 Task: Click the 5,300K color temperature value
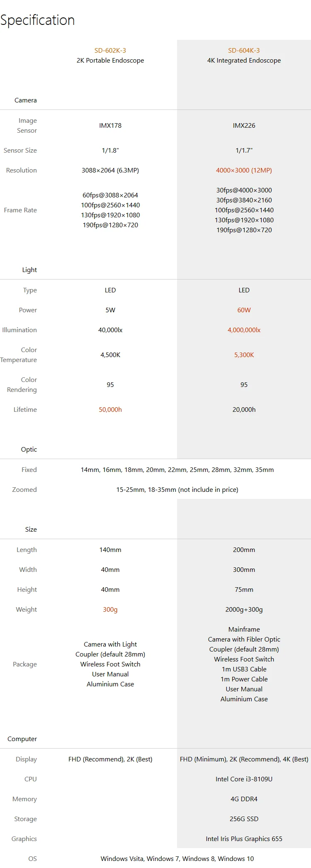point(244,355)
